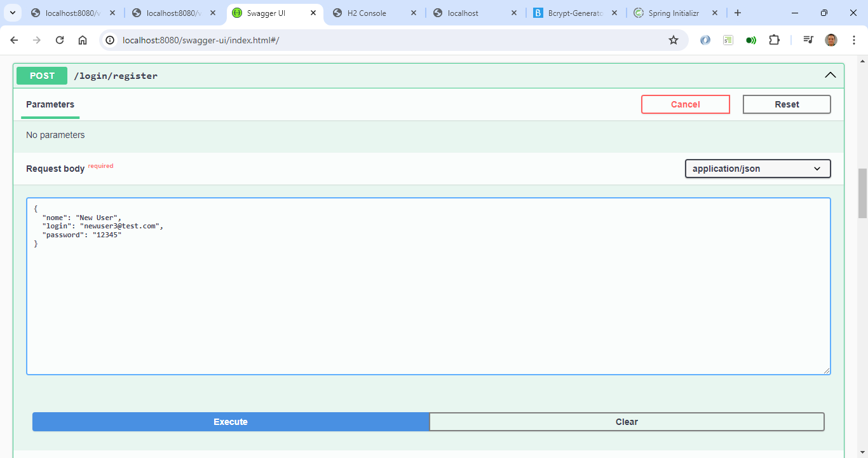
Task: Open Chrome three-dot menu
Action: 853,40
